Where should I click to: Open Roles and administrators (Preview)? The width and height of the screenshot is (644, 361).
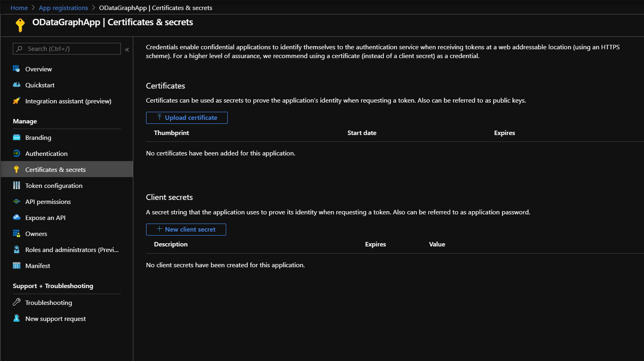coord(67,250)
